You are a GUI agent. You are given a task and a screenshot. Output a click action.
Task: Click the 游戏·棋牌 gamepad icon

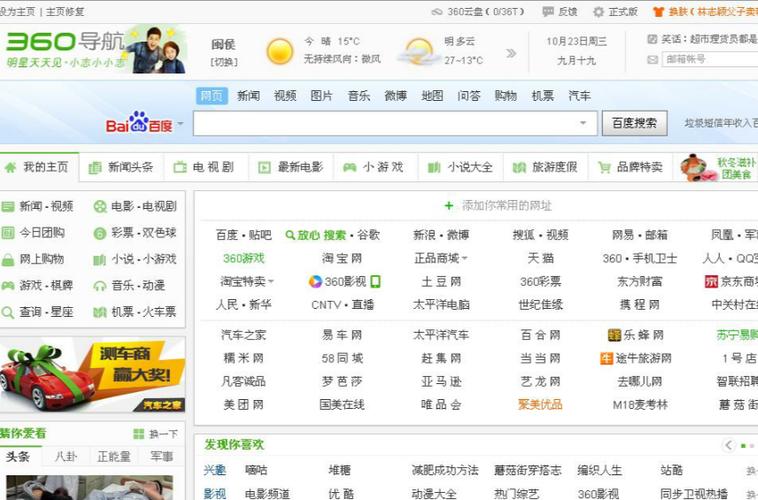coord(8,286)
